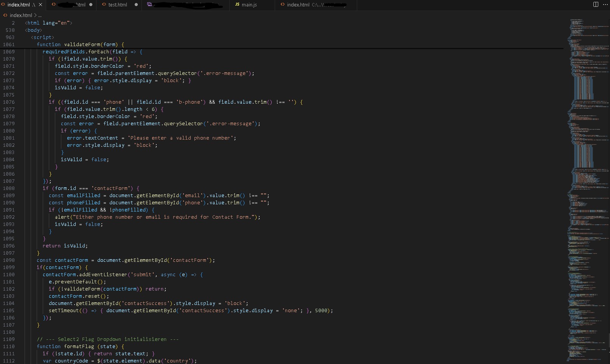Screen dimensions: 610x364
Task: Jump to sticky scroll line <body>
Action: [34, 30]
